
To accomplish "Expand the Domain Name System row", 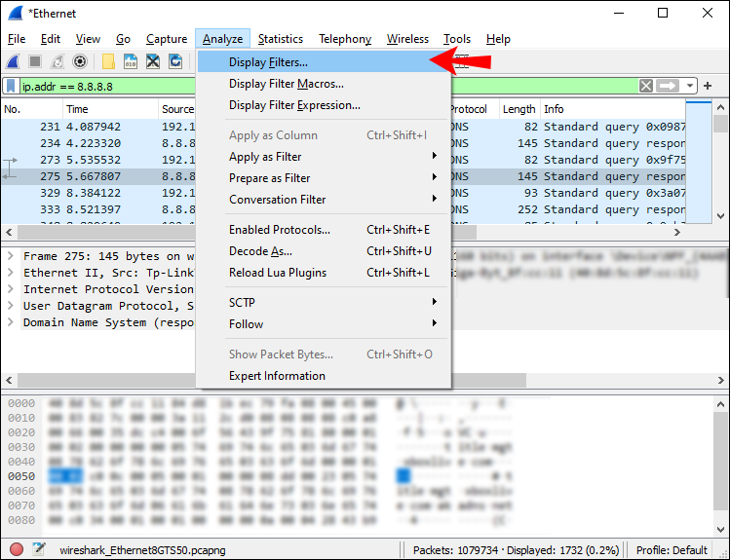I will coord(11,322).
